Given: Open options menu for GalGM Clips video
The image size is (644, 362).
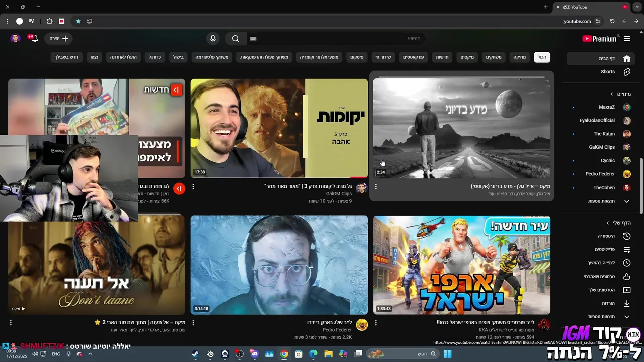Looking at the screenshot, I should tap(193, 187).
